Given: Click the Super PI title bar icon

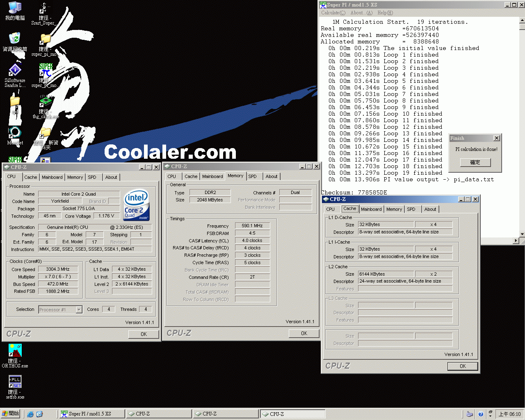Looking at the screenshot, I should coord(323,5).
